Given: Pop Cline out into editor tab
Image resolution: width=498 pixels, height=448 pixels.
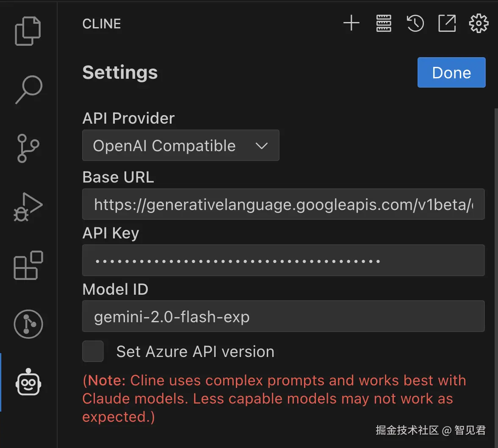Looking at the screenshot, I should coord(447,23).
